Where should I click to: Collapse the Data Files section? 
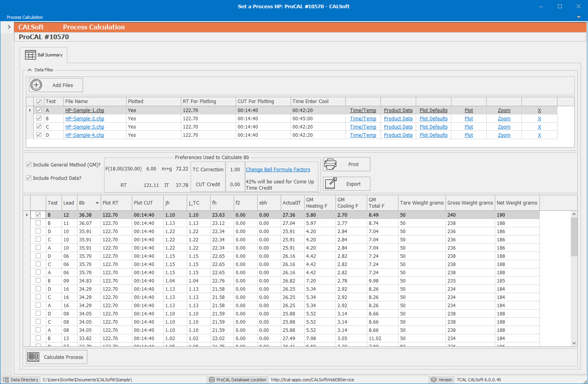pos(29,70)
